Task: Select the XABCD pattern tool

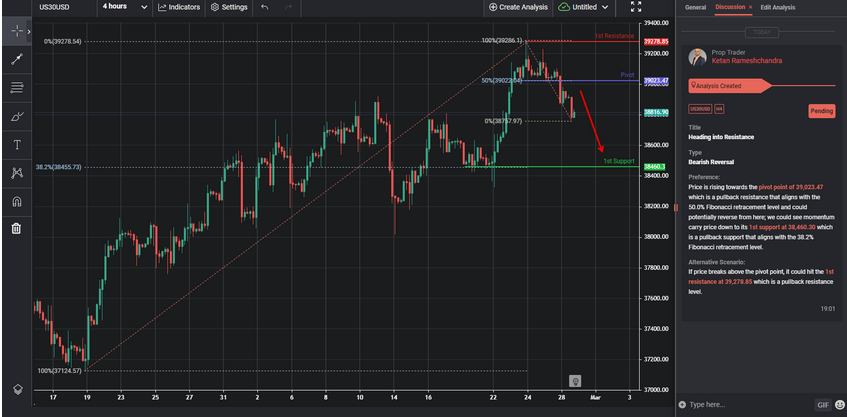Action: tap(17, 173)
